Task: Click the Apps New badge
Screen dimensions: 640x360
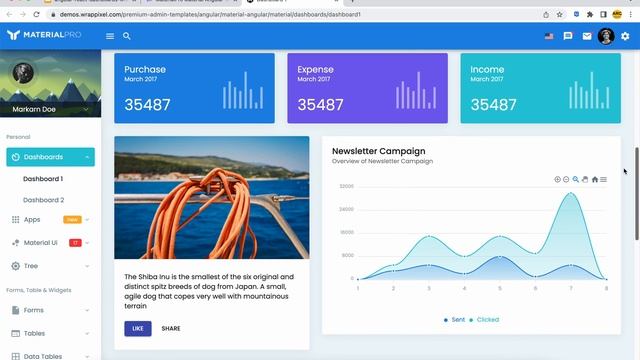Action: coord(72,220)
